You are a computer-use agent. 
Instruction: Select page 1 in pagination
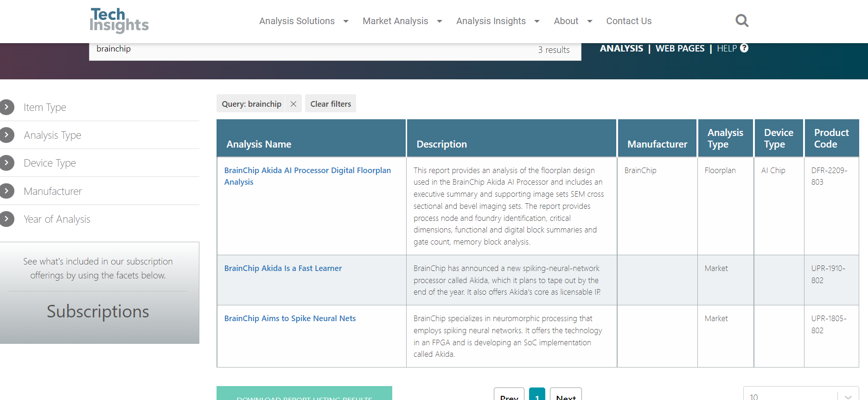[x=537, y=394]
